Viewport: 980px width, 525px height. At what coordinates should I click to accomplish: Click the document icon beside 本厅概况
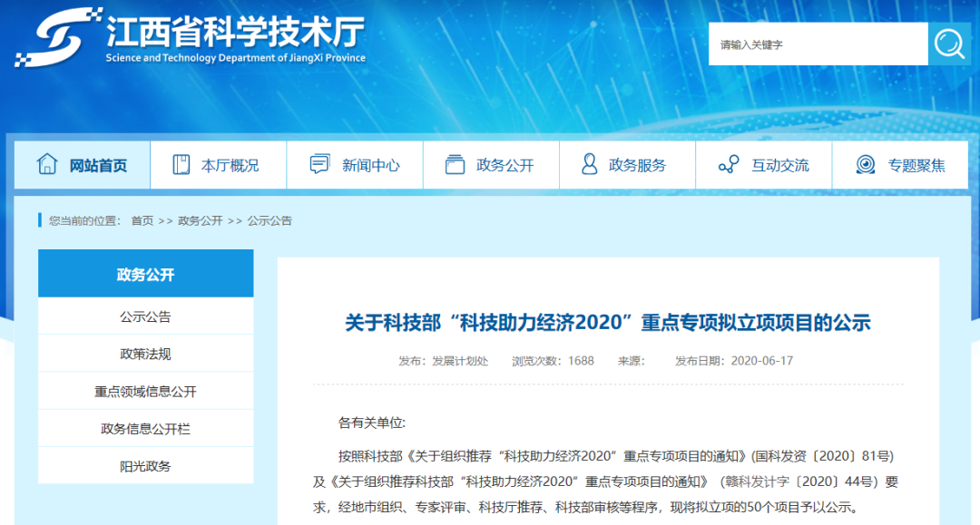pyautogui.click(x=181, y=164)
